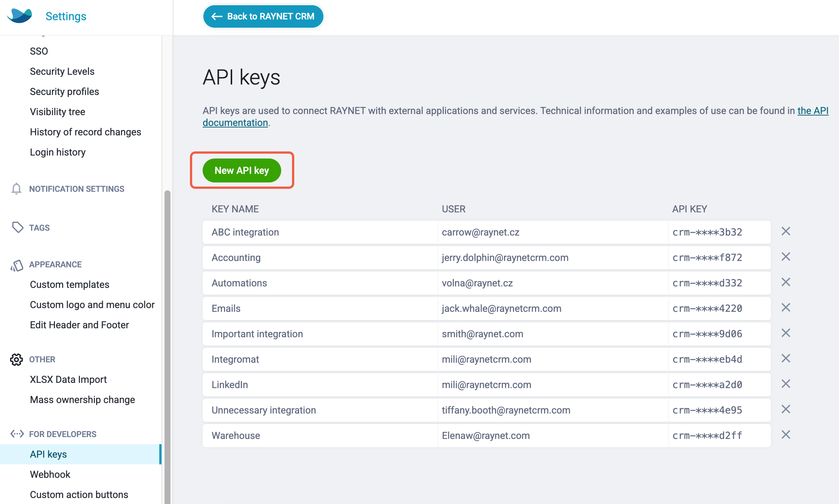Delete the Integromat API key
Image resolution: width=839 pixels, height=504 pixels.
click(786, 359)
